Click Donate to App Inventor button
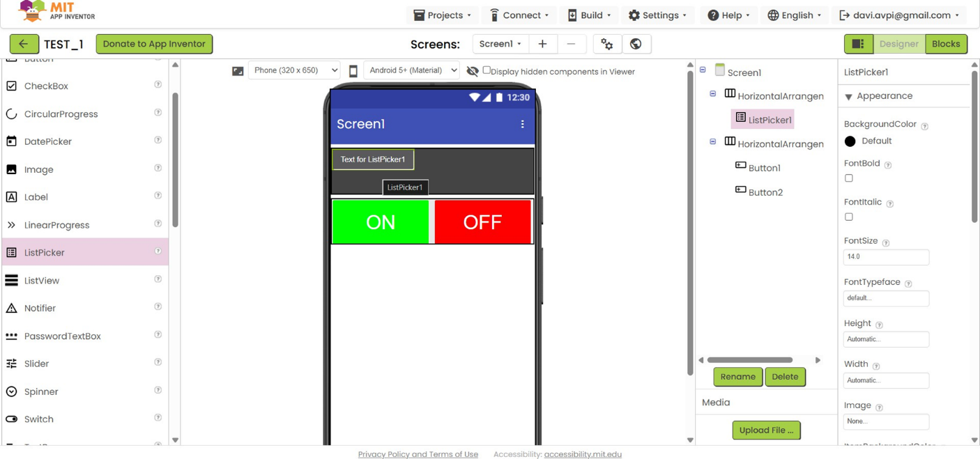The height and width of the screenshot is (459, 980). (154, 44)
